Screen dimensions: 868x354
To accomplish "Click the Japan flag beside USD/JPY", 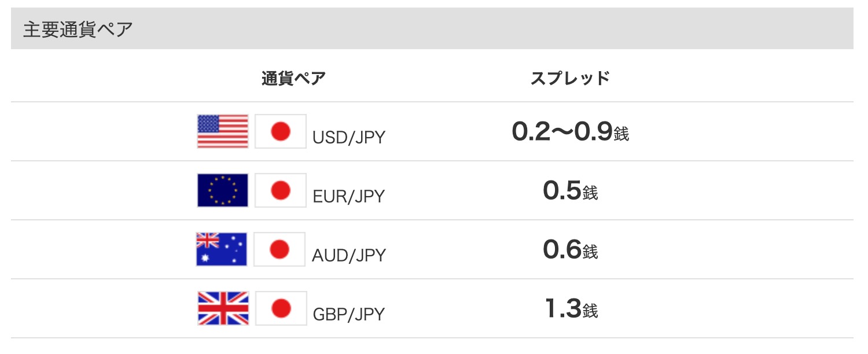I will [281, 131].
